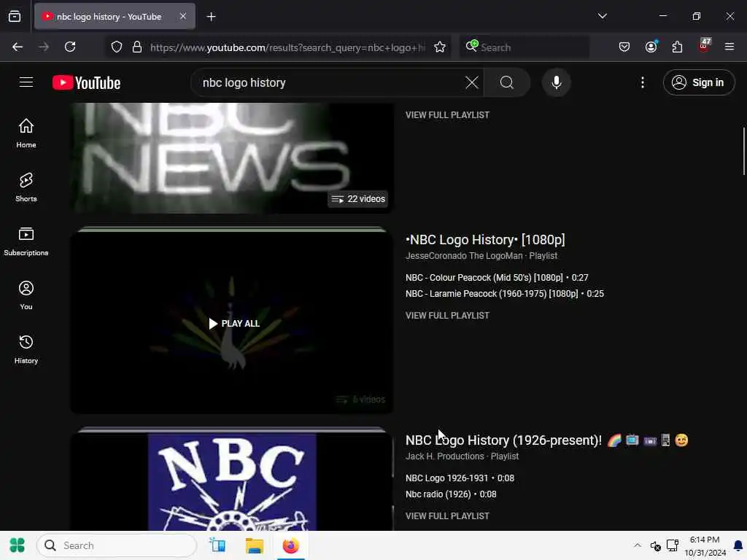Screen dimensions: 747x560
Task: Click VIEW FULL PLAYLIST under Nbc radio
Action: [x=447, y=516]
